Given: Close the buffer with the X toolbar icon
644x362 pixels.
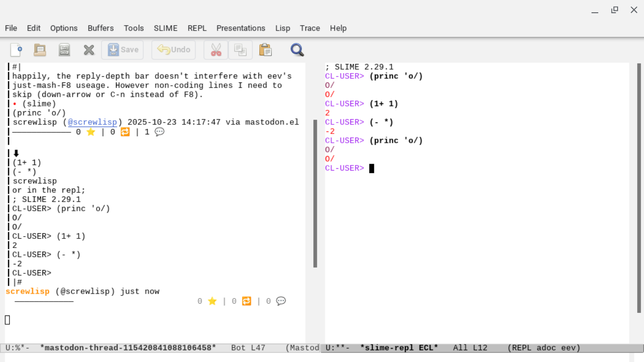Looking at the screenshot, I should tap(89, 50).
